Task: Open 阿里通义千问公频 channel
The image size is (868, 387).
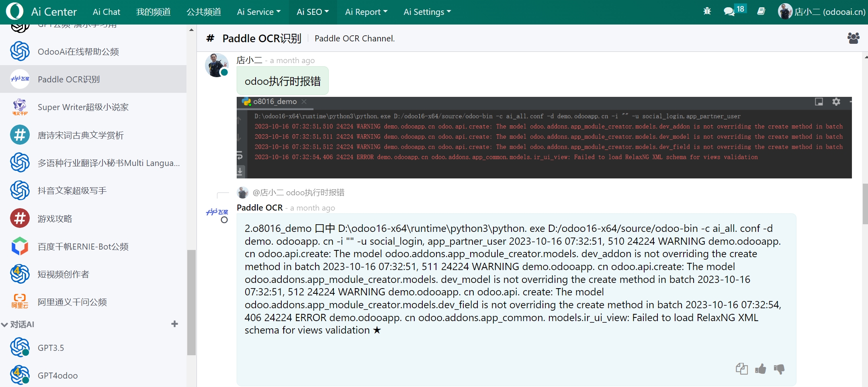Action: pyautogui.click(x=93, y=302)
